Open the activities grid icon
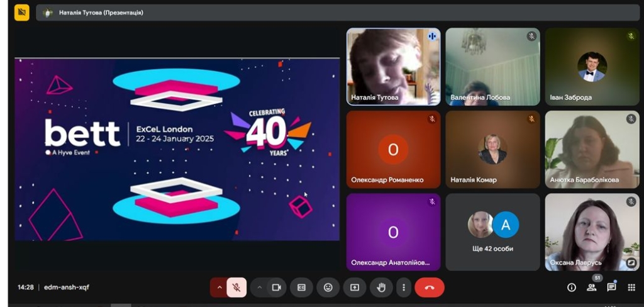Image resolution: width=644 pixels, height=307 pixels. tap(631, 287)
